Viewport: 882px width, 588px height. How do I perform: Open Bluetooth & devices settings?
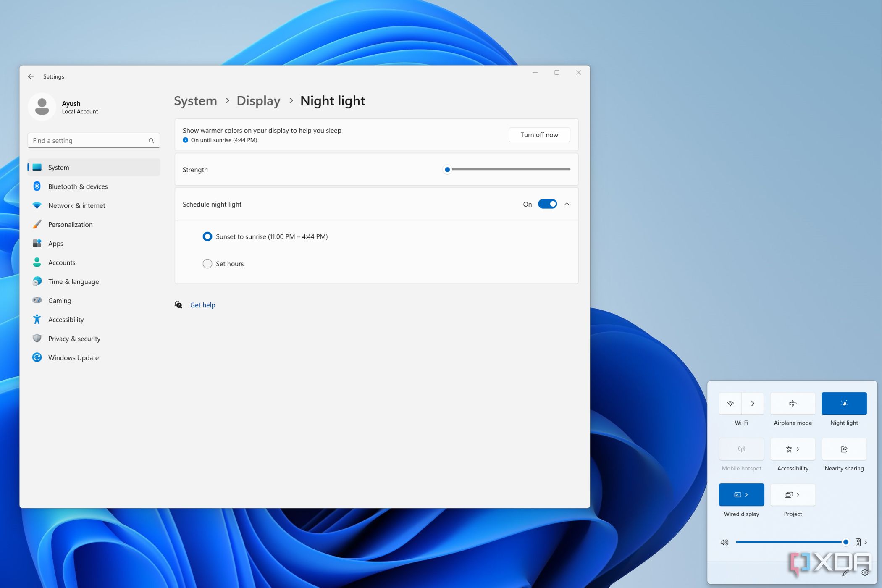[78, 186]
